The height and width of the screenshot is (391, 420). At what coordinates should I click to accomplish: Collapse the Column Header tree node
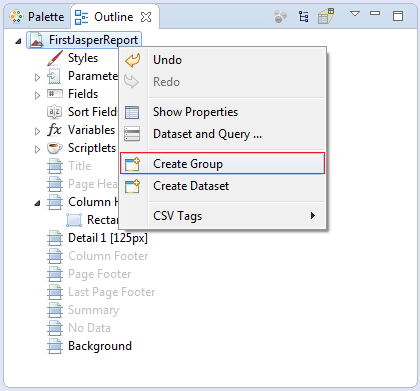point(37,203)
